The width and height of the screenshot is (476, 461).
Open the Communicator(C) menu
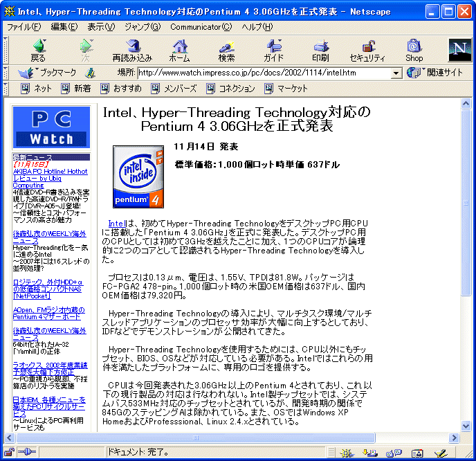point(201,27)
